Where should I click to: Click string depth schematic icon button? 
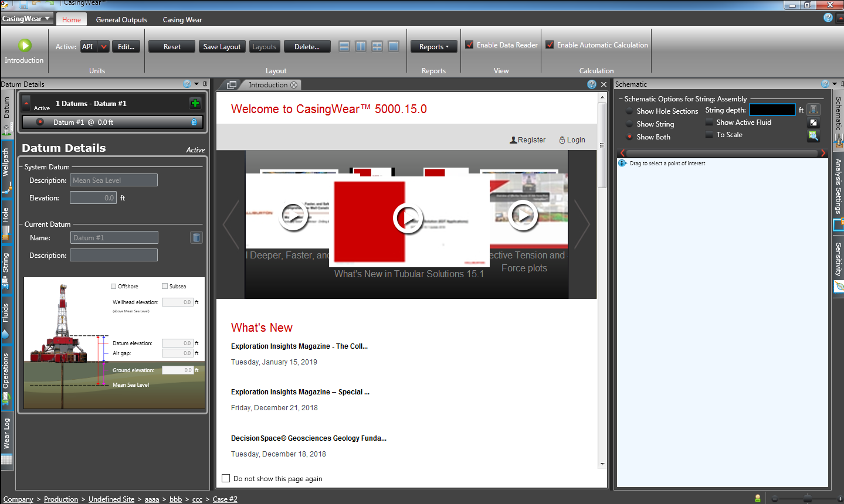coord(814,110)
